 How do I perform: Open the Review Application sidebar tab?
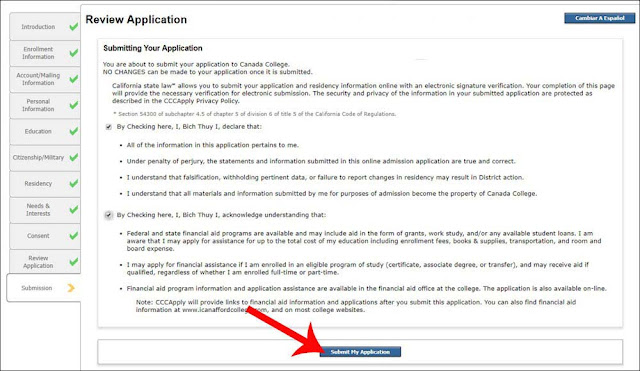[45, 262]
